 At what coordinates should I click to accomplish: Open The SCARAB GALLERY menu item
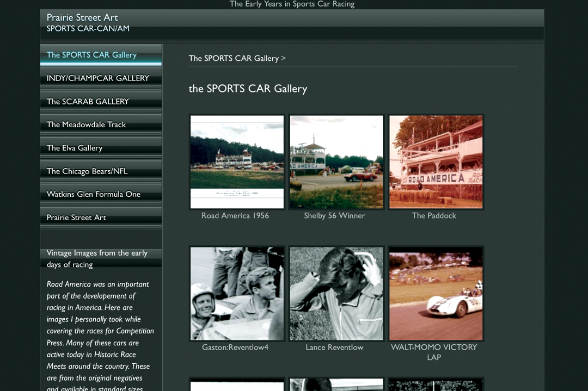[x=88, y=102]
